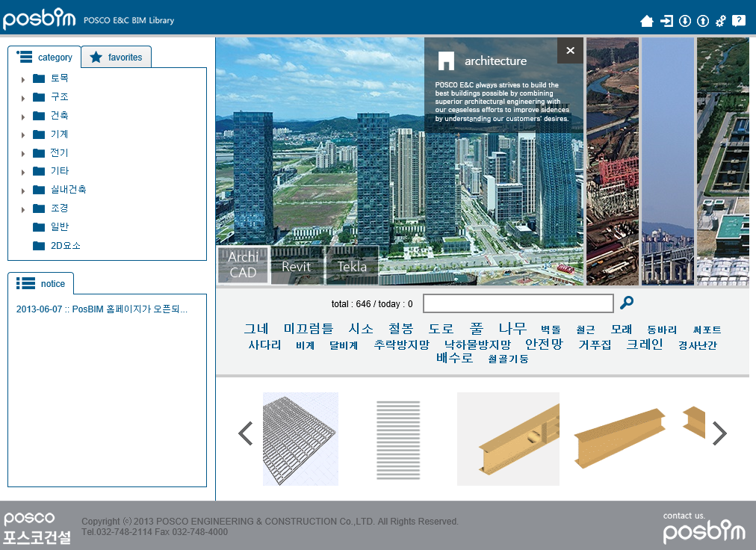
Task: Switch to the favorites tab
Action: (117, 57)
